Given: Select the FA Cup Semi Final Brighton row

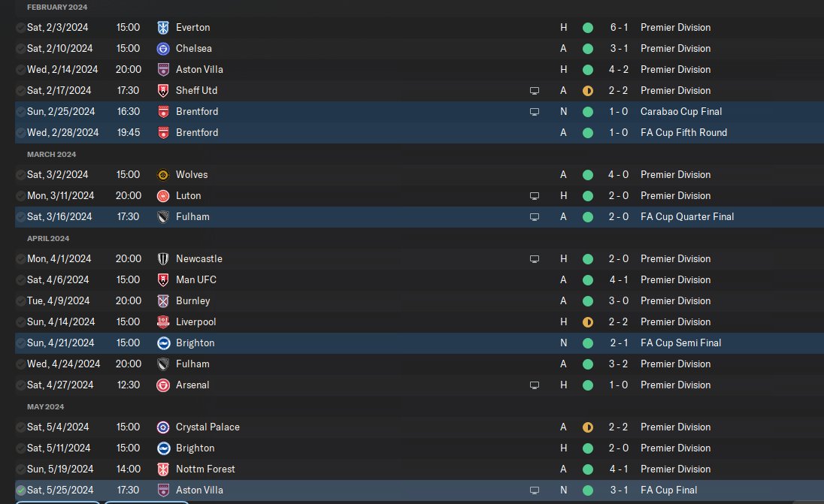Looking at the screenshot, I should pos(376,343).
